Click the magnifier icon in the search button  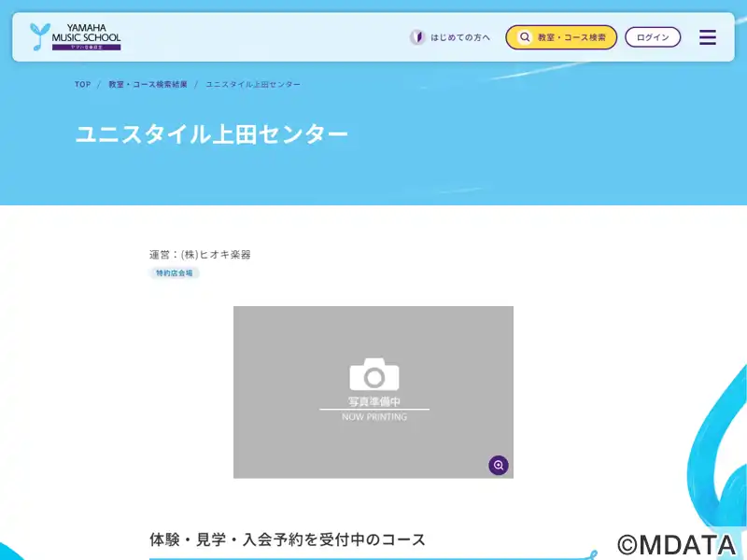click(525, 37)
